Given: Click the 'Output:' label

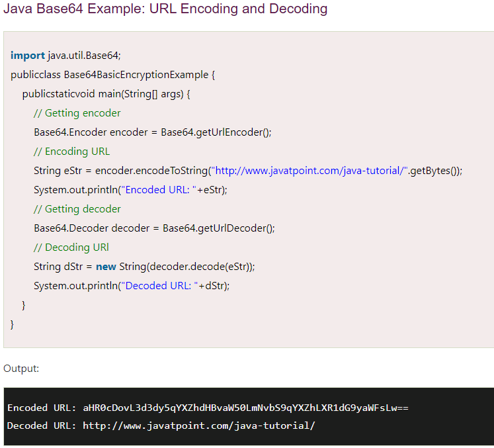Looking at the screenshot, I should click(x=21, y=369).
